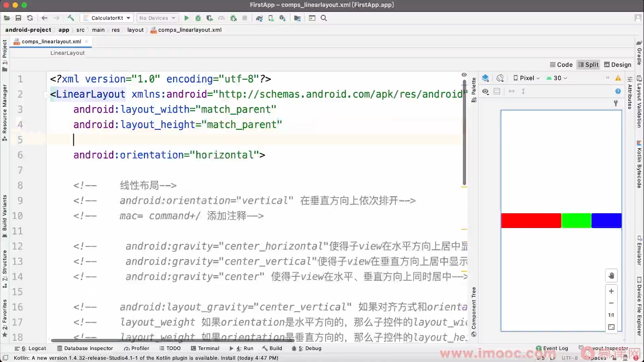Open the Palette panel tab

click(474, 90)
